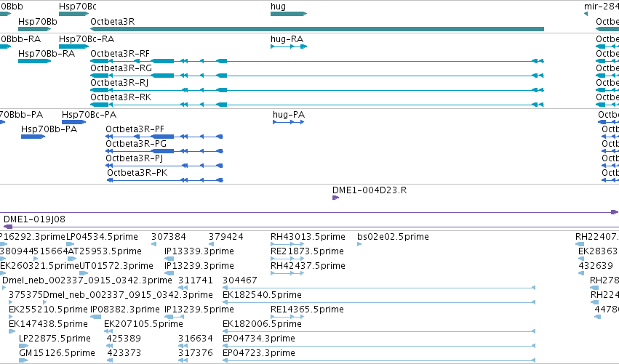Click the Octbeta3R-PJ protein feature
This screenshot has height=364, width=619.
click(x=164, y=166)
